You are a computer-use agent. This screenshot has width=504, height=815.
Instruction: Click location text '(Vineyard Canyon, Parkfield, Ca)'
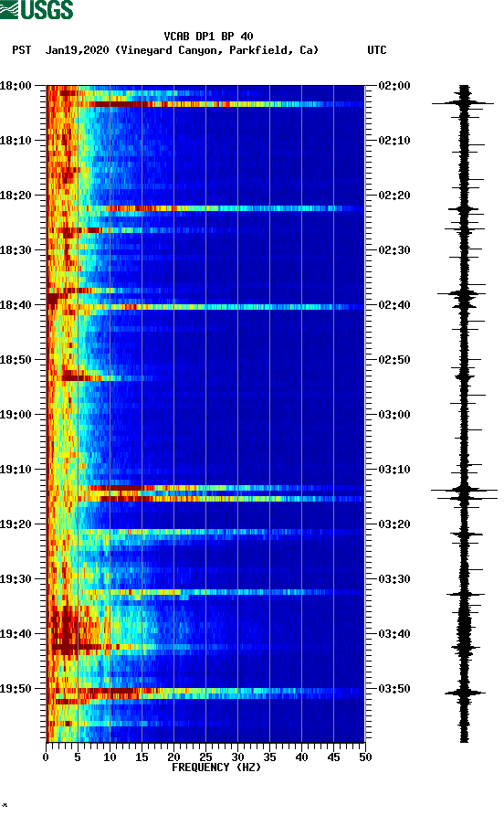coord(216,50)
